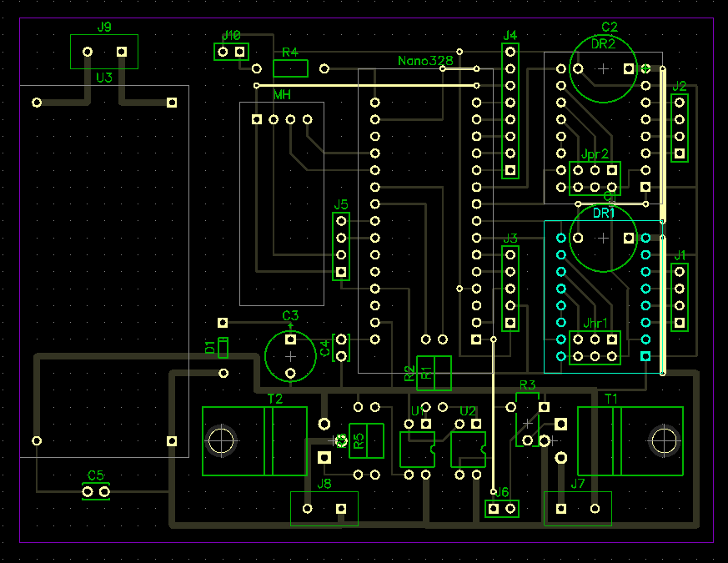Select the J3 pin header
The height and width of the screenshot is (563, 728).
click(510, 289)
